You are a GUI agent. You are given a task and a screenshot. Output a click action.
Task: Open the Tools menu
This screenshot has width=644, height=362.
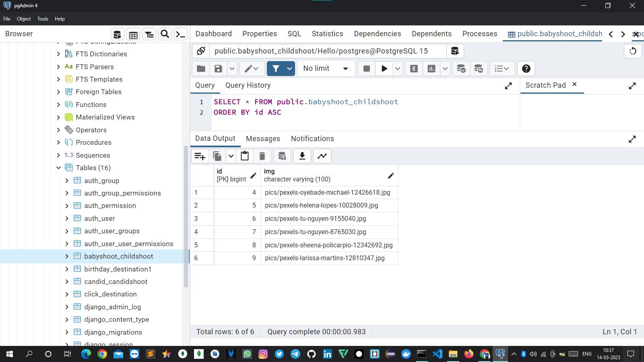43,19
